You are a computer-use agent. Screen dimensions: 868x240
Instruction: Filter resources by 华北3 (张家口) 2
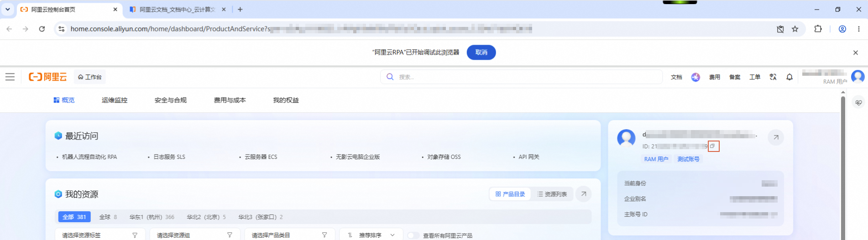pos(261,217)
